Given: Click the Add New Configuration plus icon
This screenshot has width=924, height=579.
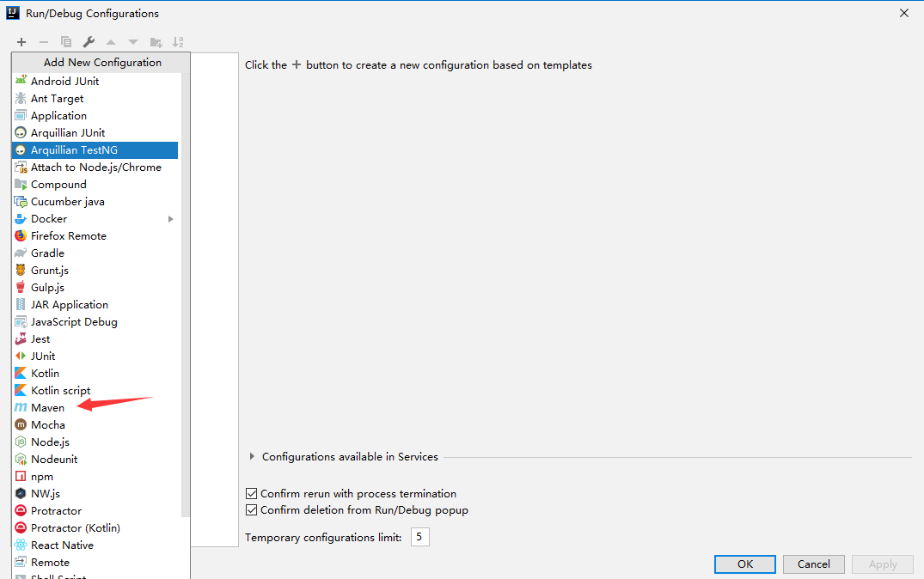Looking at the screenshot, I should [21, 42].
